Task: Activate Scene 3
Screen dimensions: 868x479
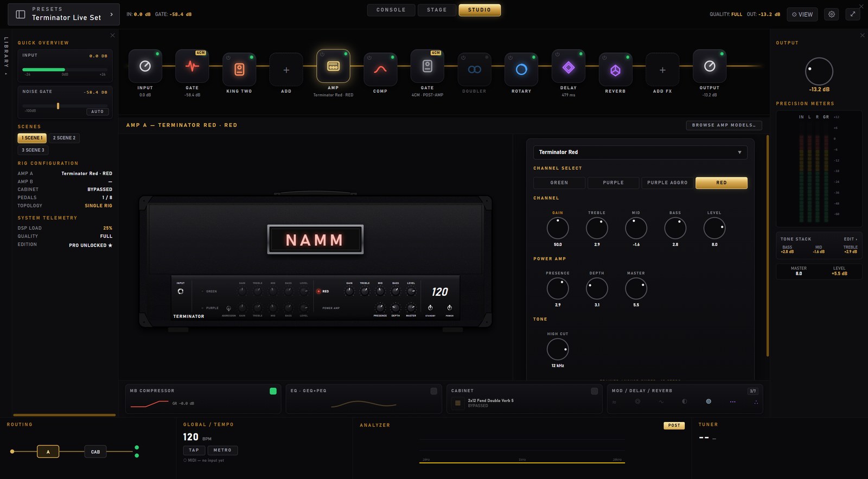Action: [x=33, y=150]
